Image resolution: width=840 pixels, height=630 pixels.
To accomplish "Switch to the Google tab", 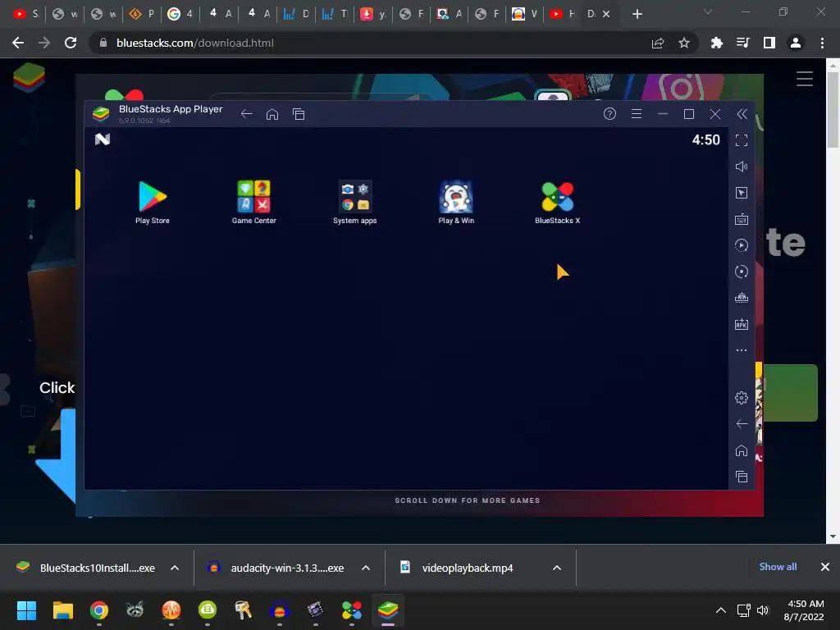I will [180, 14].
